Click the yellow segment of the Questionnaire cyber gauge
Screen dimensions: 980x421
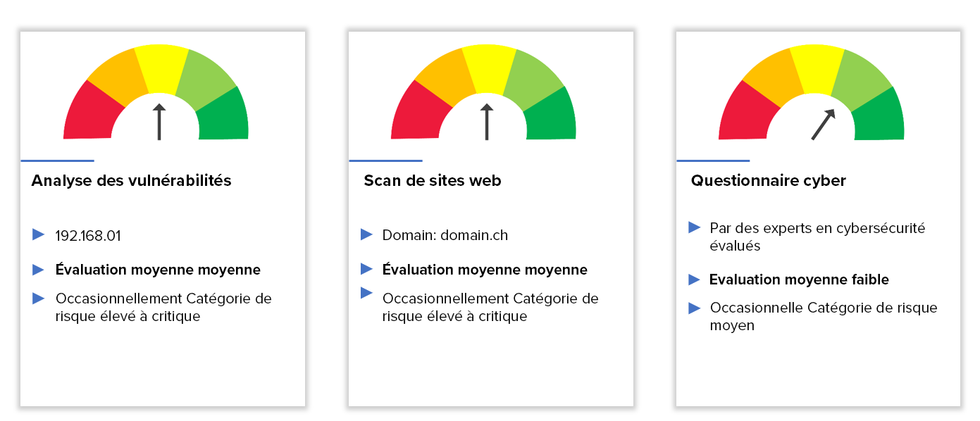click(x=817, y=68)
